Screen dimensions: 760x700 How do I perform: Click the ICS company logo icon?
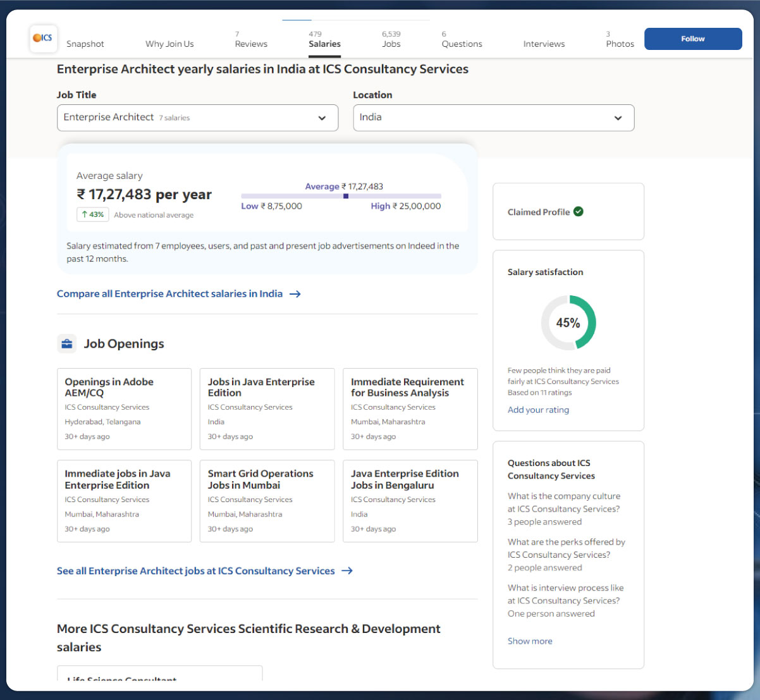(x=43, y=39)
